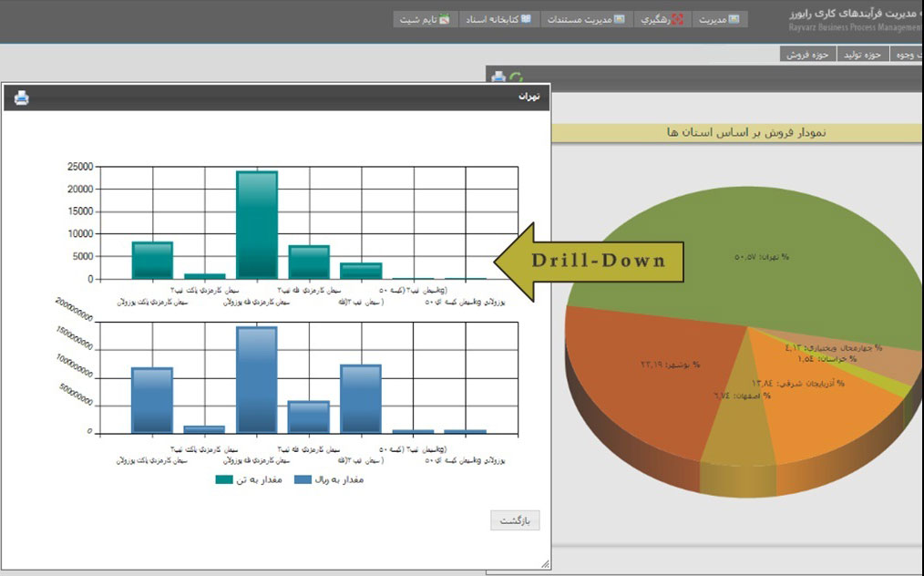Screen dimensions: 924x576
Task: Open the کتابخانه اسناد document library
Action: [x=498, y=19]
